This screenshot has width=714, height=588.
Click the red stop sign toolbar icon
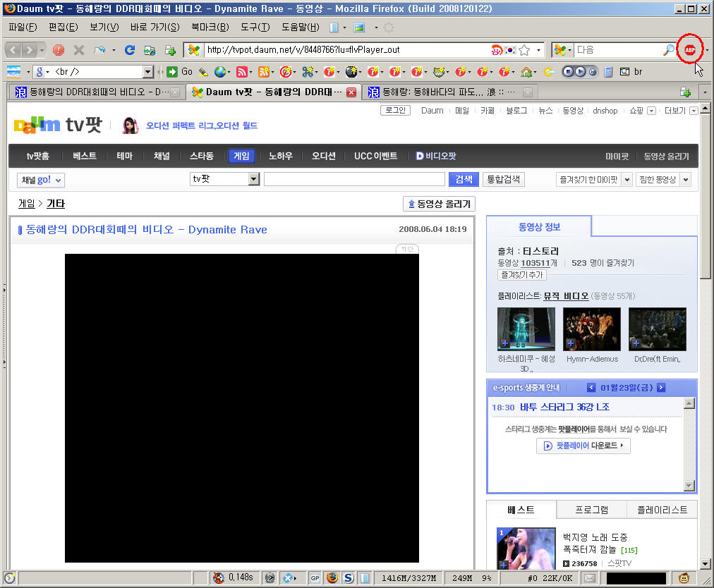coord(59,49)
